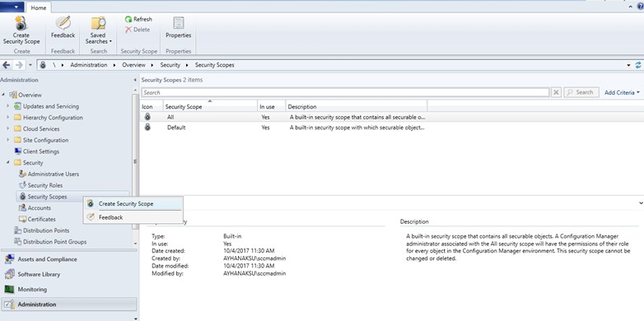The width and height of the screenshot is (644, 321).
Task: Click the lock icon of the All row
Action: [147, 117]
